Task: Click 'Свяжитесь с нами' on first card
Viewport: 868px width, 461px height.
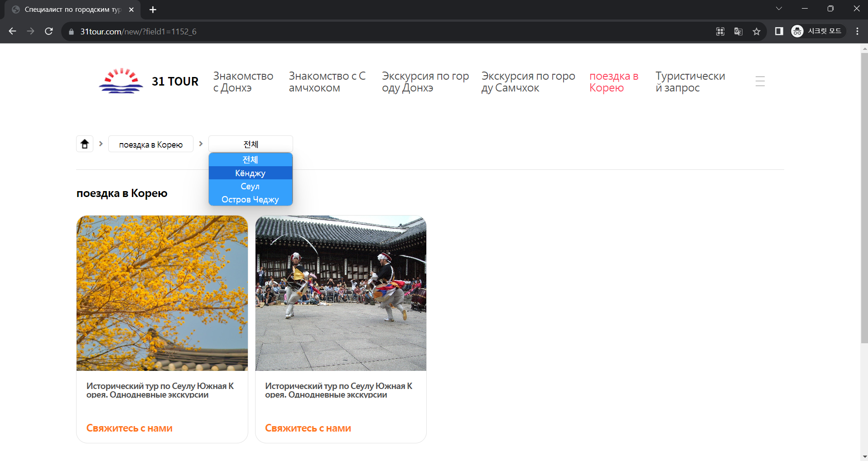Action: tap(129, 428)
